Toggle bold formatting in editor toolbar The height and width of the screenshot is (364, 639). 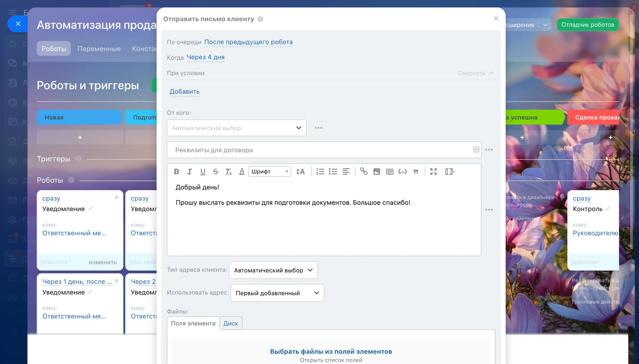(176, 172)
